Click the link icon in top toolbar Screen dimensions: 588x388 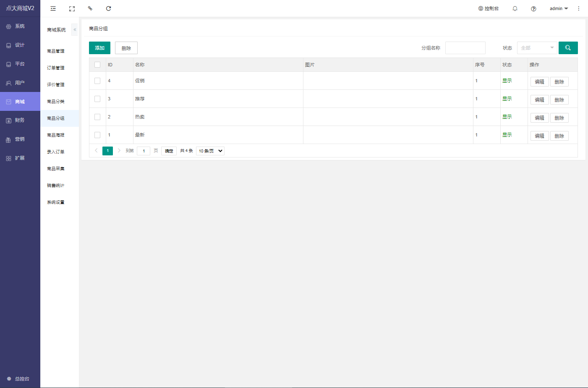(90, 8)
